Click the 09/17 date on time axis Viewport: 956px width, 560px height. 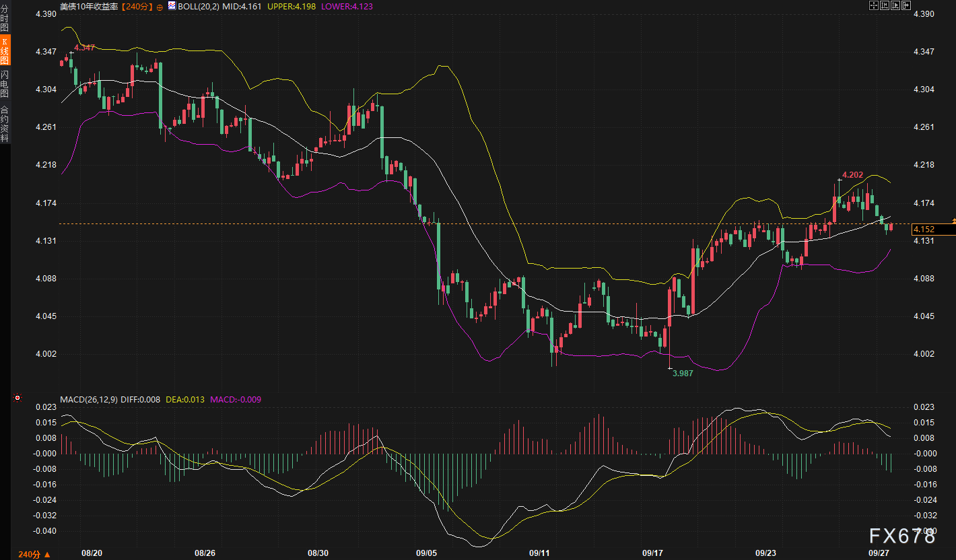(654, 553)
